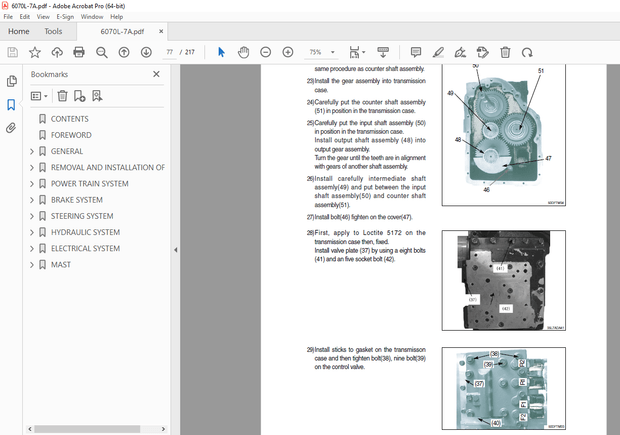620x435 pixels.
Task: Expand REMOVAL AND INSTALLATION bookmark
Action: coord(32,167)
